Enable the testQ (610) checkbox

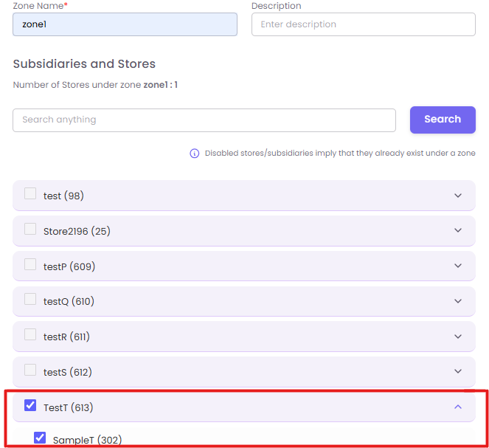30,300
